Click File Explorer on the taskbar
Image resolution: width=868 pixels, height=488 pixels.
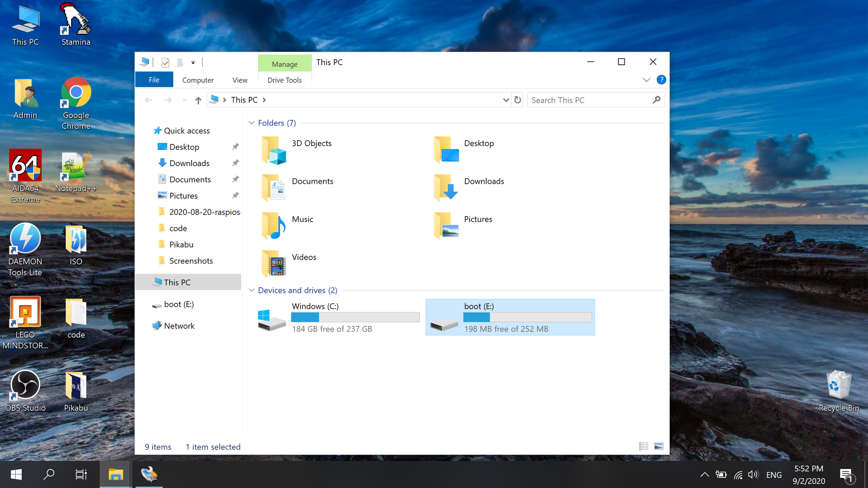[115, 474]
